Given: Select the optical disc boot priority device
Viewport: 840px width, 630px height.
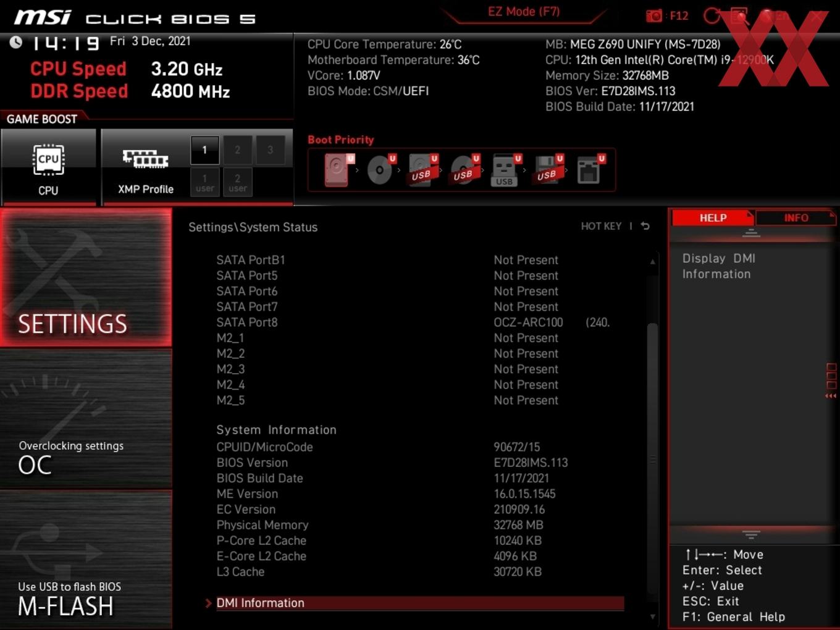Looking at the screenshot, I should click(380, 169).
